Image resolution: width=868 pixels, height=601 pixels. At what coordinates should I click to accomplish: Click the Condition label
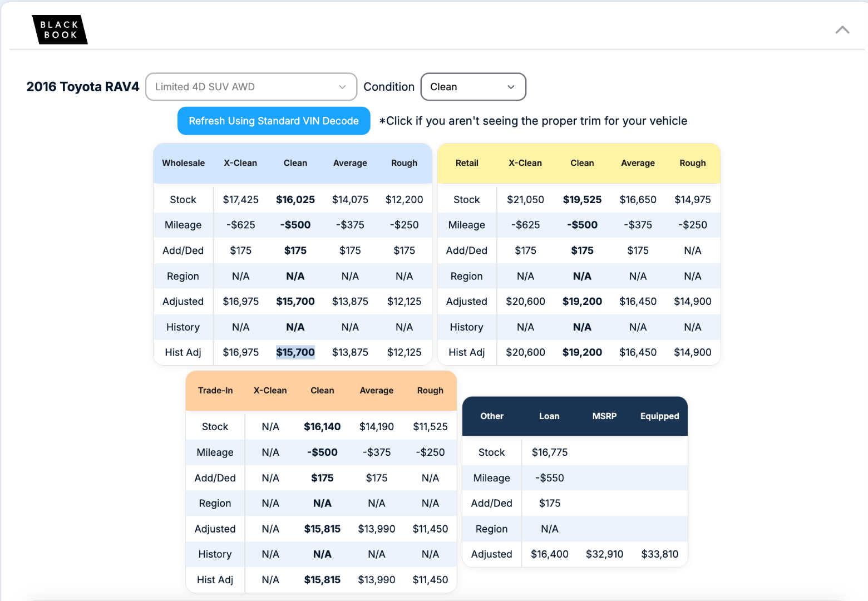[x=389, y=87]
